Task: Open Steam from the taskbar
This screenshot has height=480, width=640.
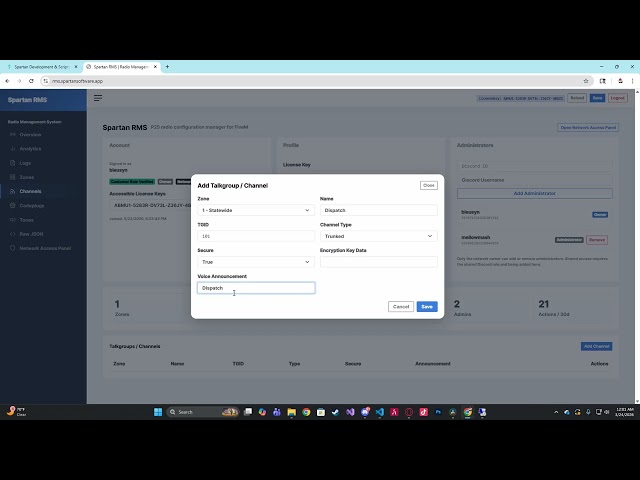Action: 336,412
